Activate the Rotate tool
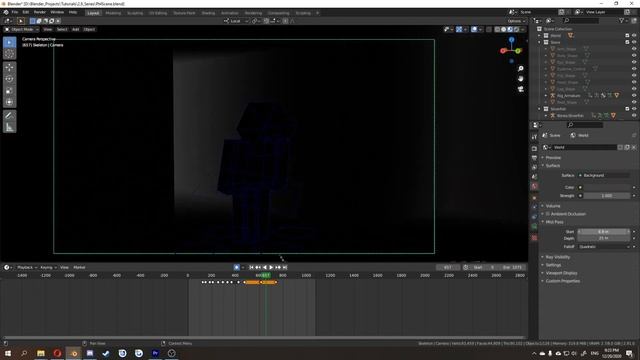Viewport: 640px width, 360px height. [10, 79]
